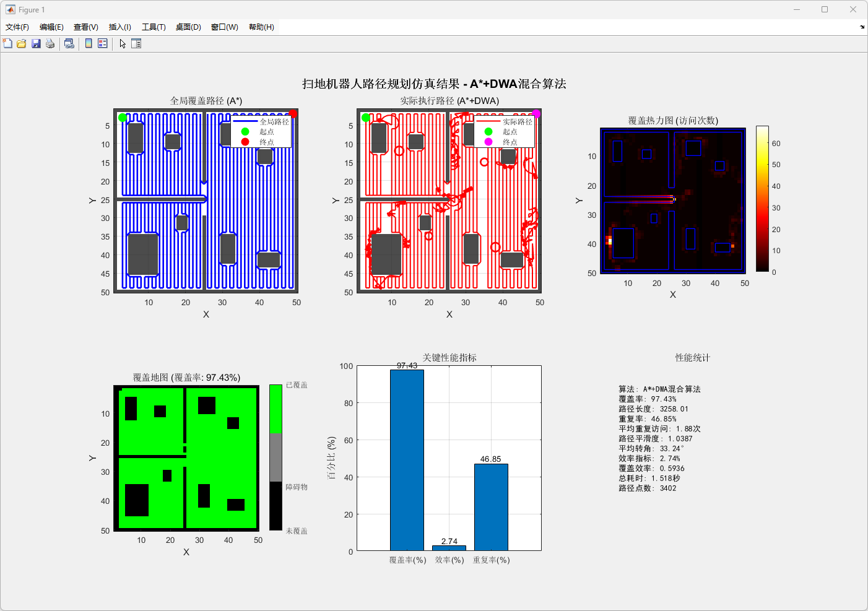
Task: Expand the 文件(F) menu
Action: coord(17,27)
